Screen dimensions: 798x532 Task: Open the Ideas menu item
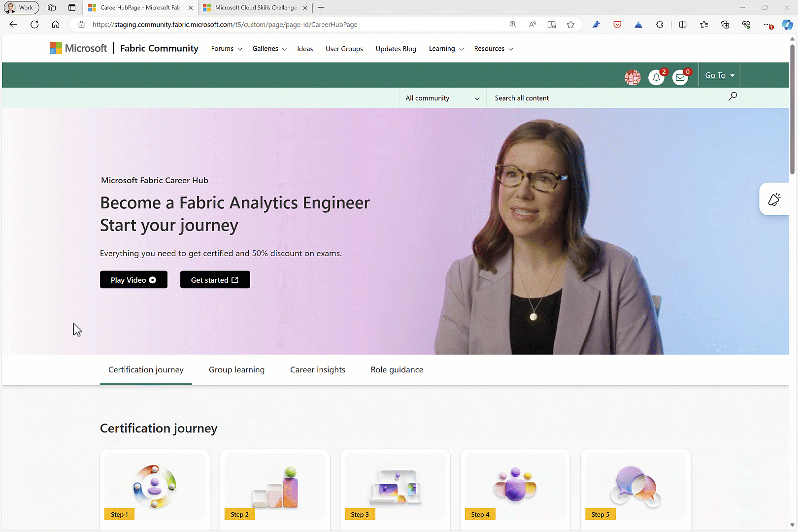coord(305,49)
